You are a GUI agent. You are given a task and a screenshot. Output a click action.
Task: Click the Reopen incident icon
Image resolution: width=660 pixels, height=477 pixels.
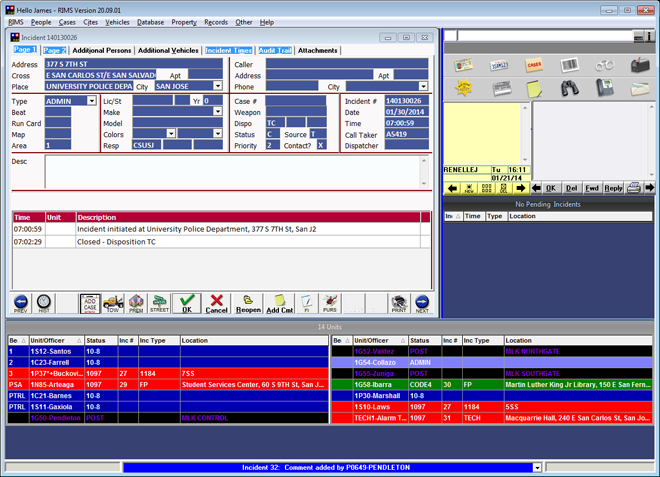[x=246, y=303]
